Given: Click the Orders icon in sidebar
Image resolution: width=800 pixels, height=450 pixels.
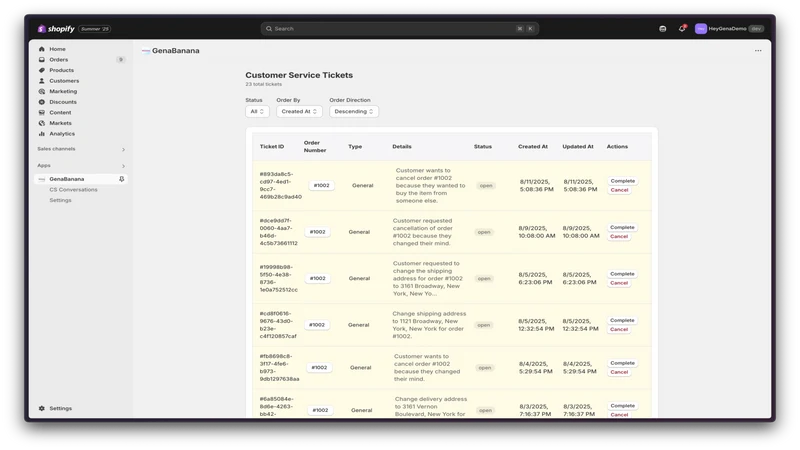Looking at the screenshot, I should pos(42,60).
